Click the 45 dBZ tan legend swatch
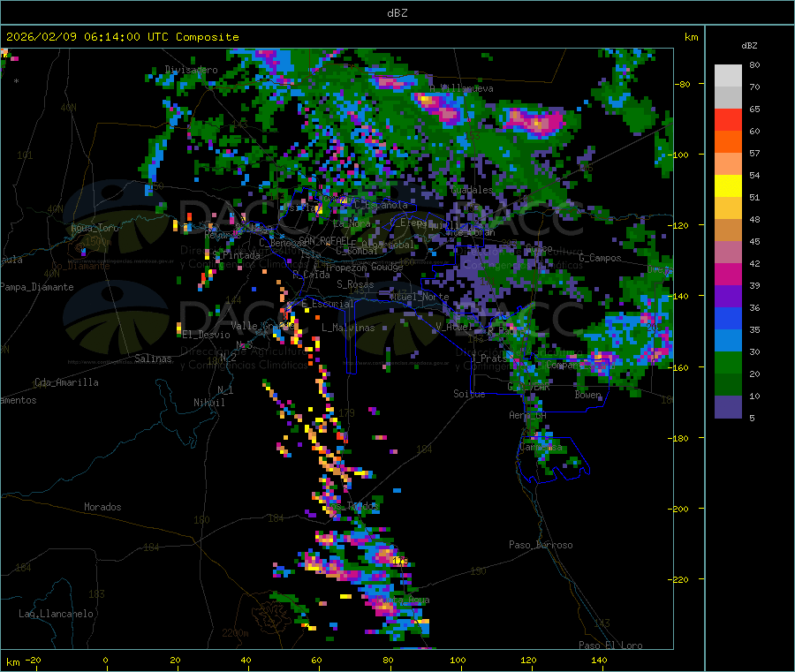 pyautogui.click(x=728, y=230)
